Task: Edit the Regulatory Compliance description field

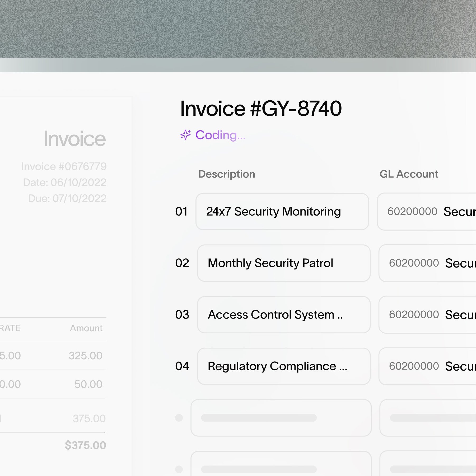Action: click(x=284, y=366)
